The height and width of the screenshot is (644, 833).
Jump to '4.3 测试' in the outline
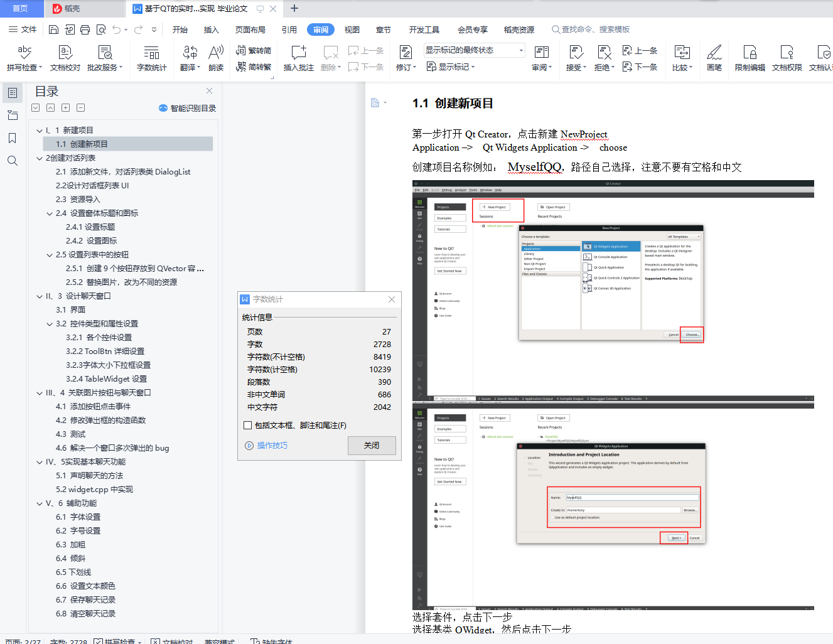pos(70,434)
